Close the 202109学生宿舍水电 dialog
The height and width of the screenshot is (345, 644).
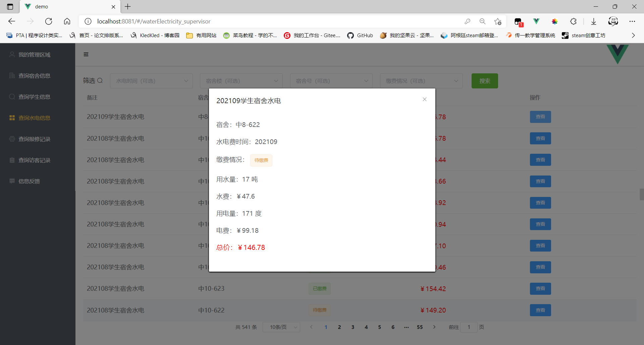425,99
